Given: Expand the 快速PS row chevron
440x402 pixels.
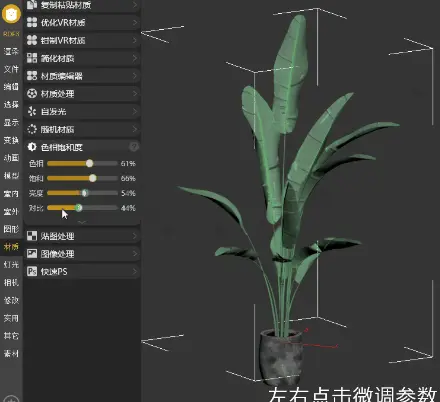Looking at the screenshot, I should coord(135,271).
